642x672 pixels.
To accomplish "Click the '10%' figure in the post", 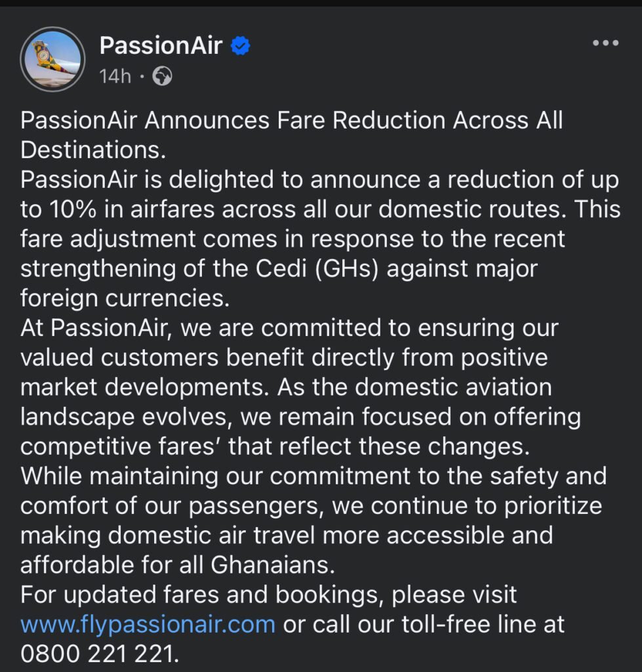I will tap(72, 209).
